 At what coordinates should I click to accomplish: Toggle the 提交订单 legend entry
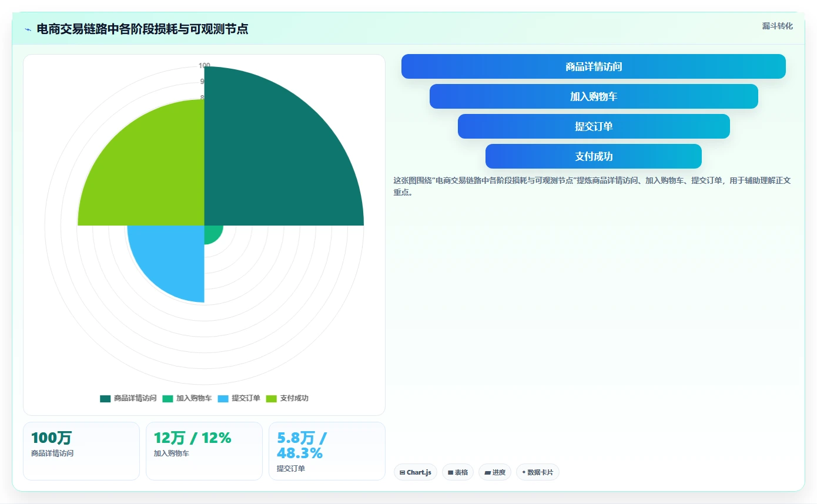239,398
